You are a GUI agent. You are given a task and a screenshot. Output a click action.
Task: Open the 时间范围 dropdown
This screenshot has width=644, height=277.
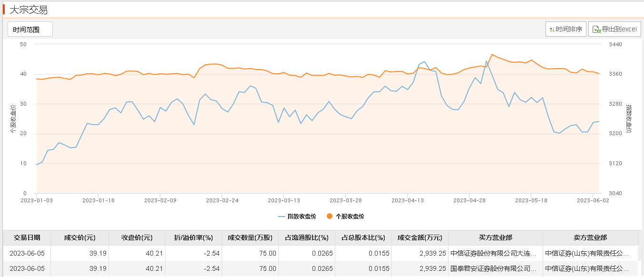click(x=30, y=29)
